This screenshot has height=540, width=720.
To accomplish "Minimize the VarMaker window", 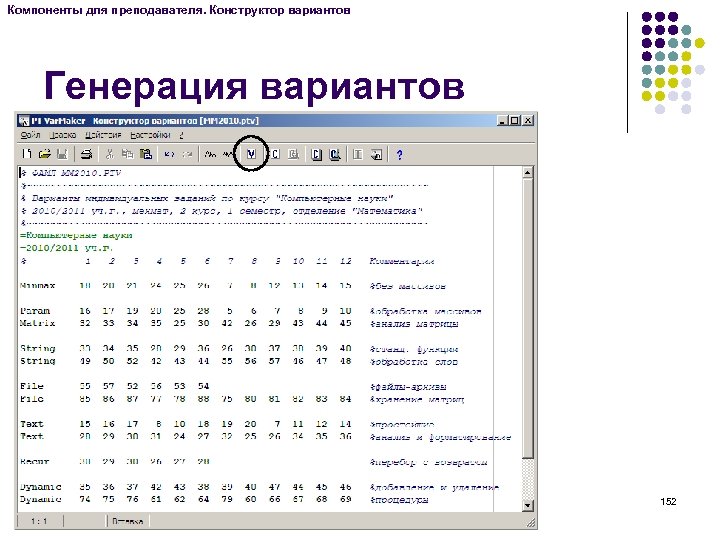I will [x=502, y=121].
